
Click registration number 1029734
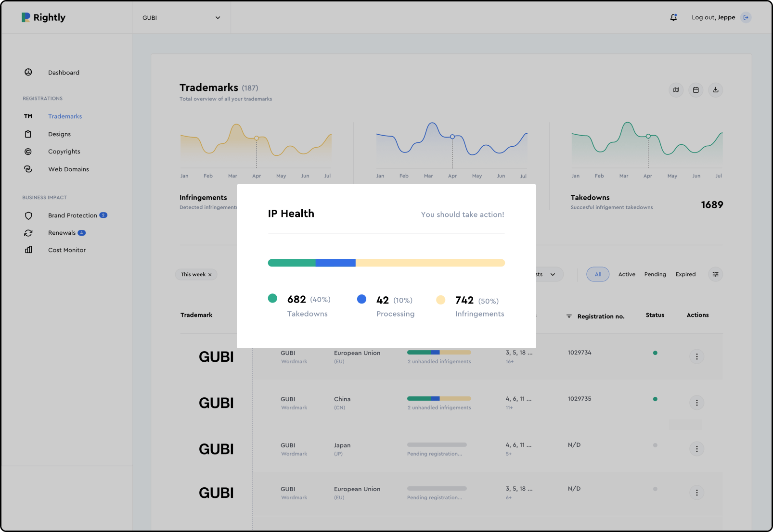[580, 353]
